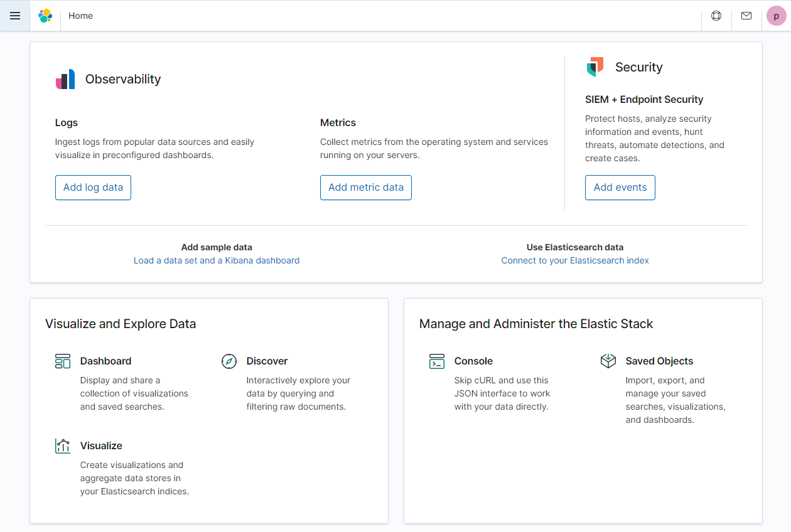Click the Security shield icon

[x=596, y=66]
